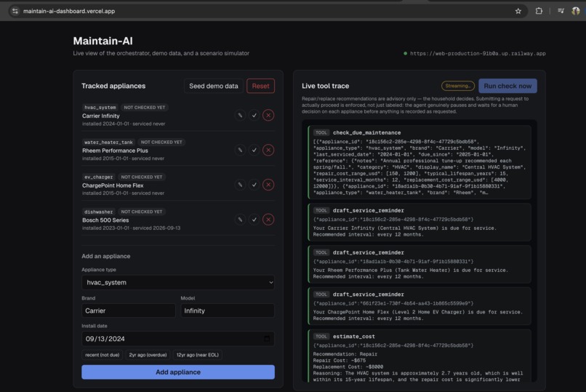This screenshot has height=392, width=586.
Task: View site information icon in address bar
Action: coord(15,11)
